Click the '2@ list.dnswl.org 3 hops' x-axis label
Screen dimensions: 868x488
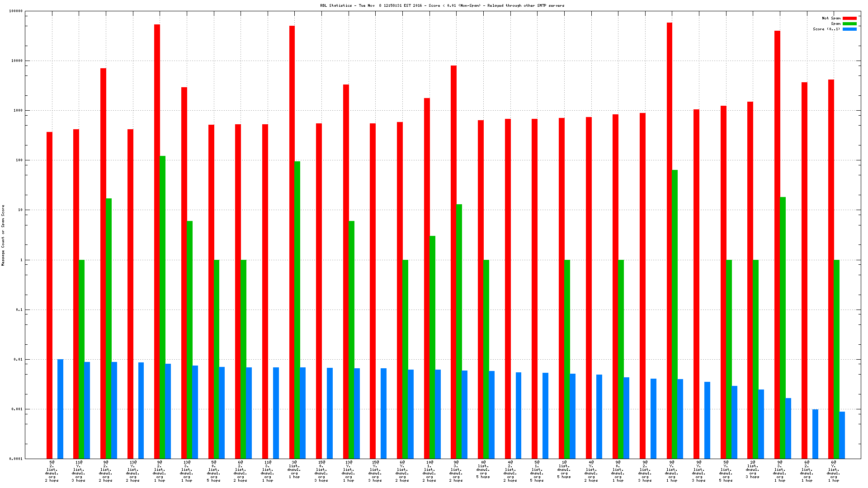(752, 469)
